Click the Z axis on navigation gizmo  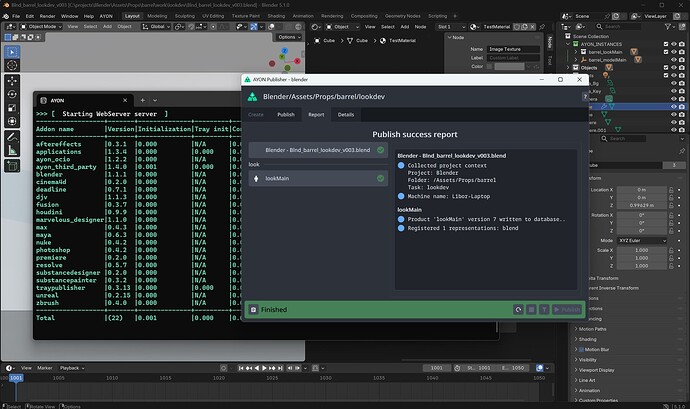pyautogui.click(x=285, y=51)
